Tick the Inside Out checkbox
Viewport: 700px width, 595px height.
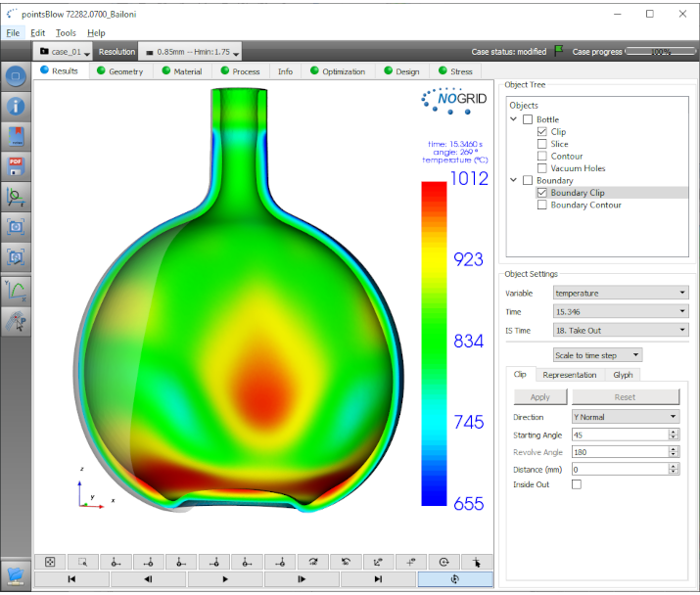[577, 484]
